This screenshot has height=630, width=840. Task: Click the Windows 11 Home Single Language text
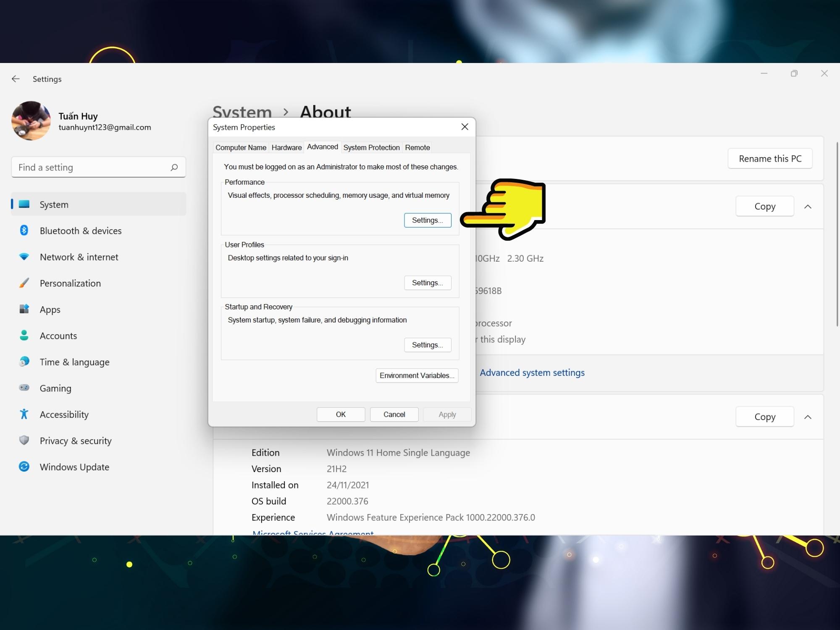(398, 453)
